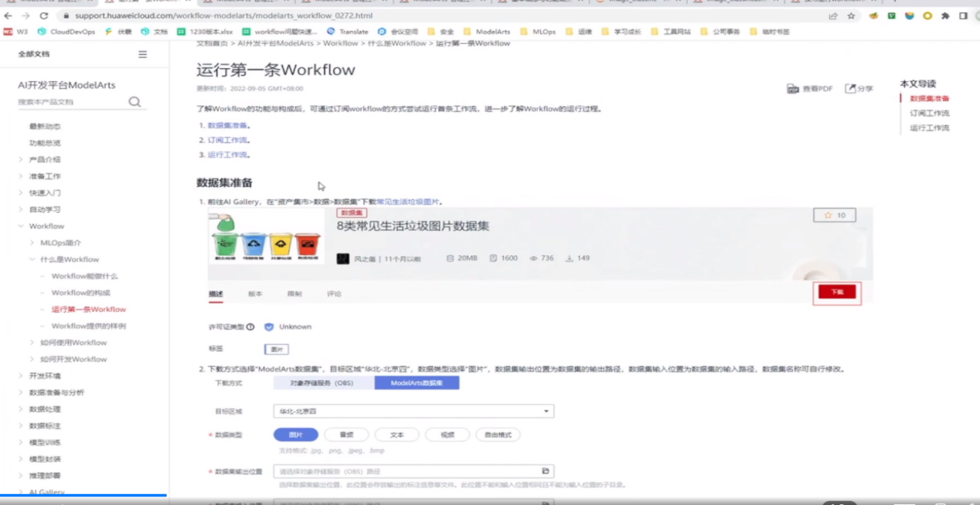Open Workflow的构成 in the doc tree
This screenshot has height=505, width=980.
pyautogui.click(x=80, y=292)
